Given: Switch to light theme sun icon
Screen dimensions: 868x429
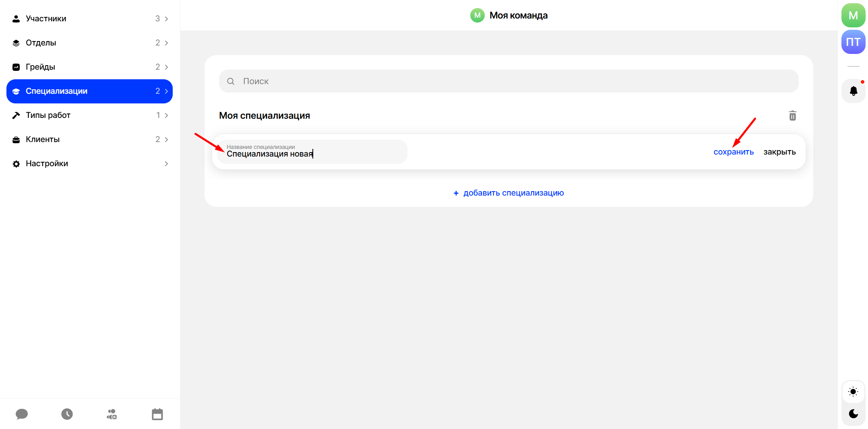Looking at the screenshot, I should [x=853, y=392].
